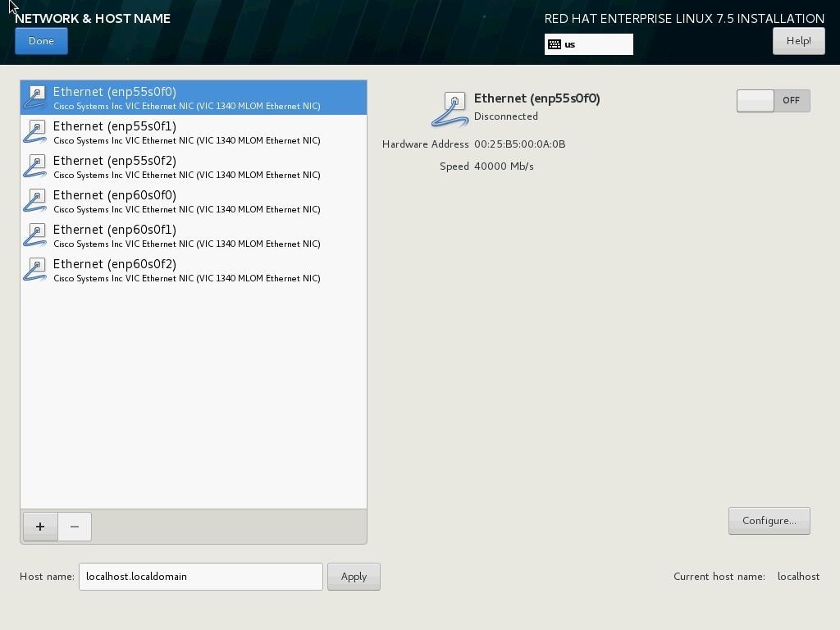Apply the host name
The image size is (840, 630).
click(x=354, y=577)
